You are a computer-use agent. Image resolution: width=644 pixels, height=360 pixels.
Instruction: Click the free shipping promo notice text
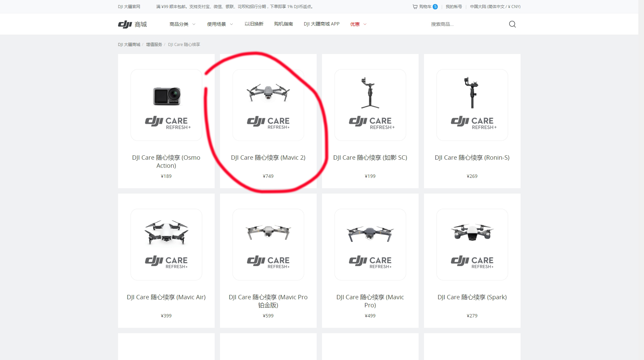point(235,6)
